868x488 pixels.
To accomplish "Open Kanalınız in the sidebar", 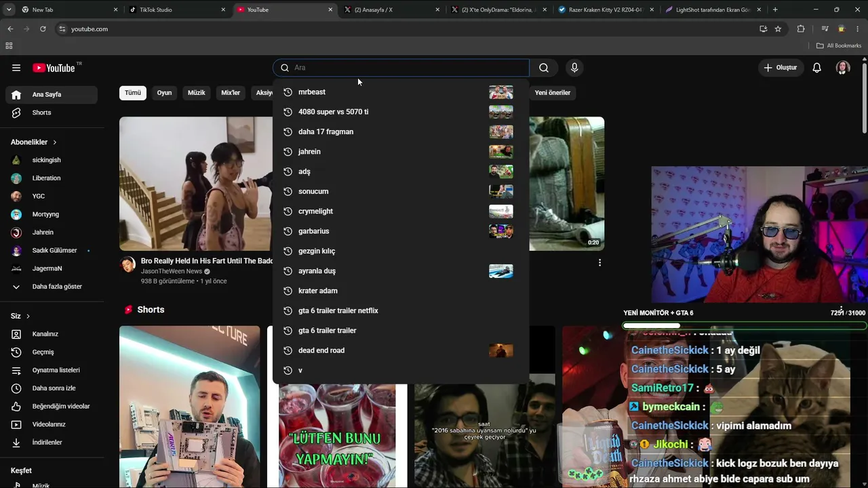I will click(x=52, y=334).
